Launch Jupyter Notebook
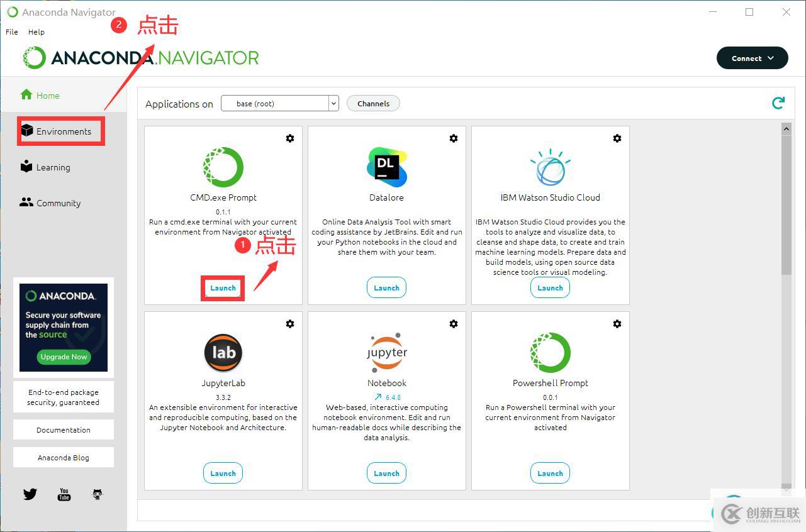 click(x=386, y=474)
